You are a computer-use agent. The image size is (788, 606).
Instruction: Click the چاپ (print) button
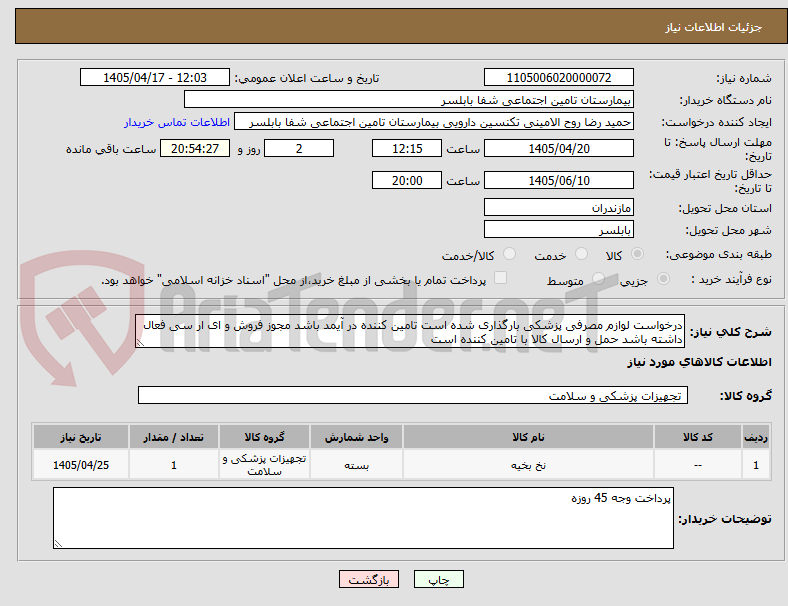(438, 579)
